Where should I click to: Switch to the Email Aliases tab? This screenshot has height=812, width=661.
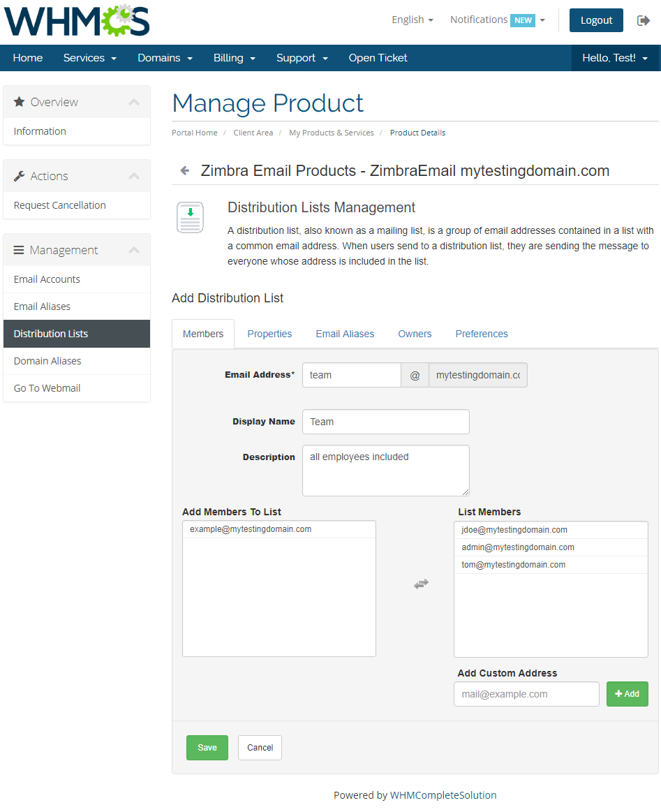pos(345,334)
